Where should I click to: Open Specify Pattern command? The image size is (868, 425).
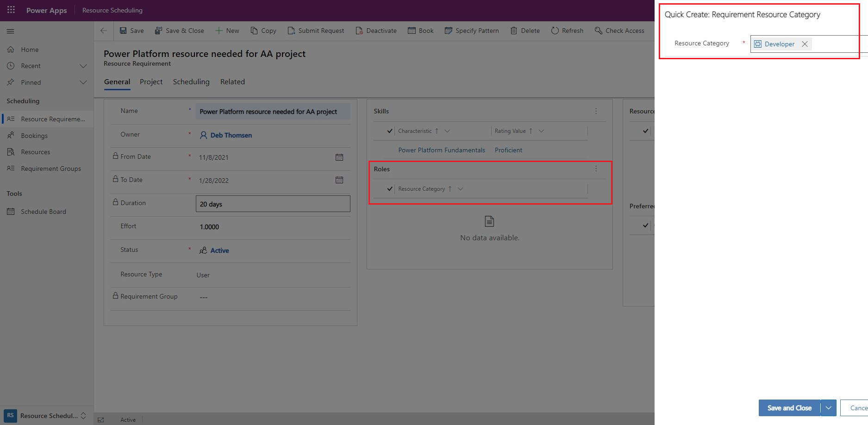pyautogui.click(x=472, y=31)
